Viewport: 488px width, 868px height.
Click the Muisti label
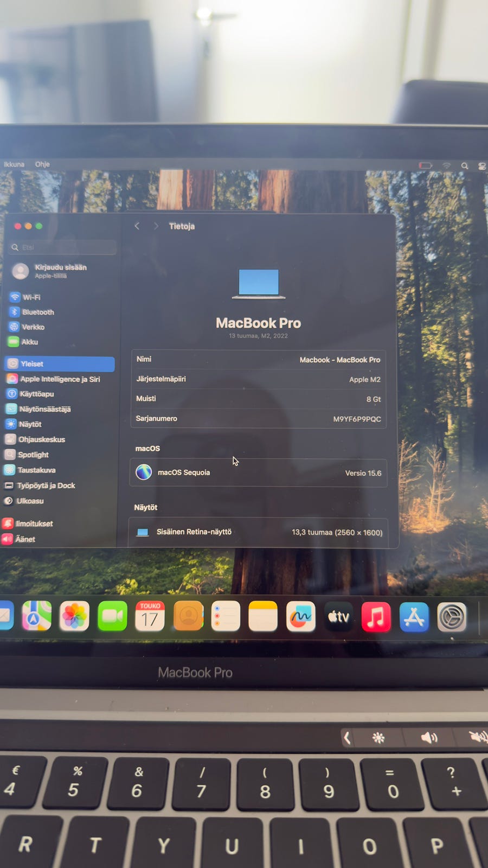[146, 399]
